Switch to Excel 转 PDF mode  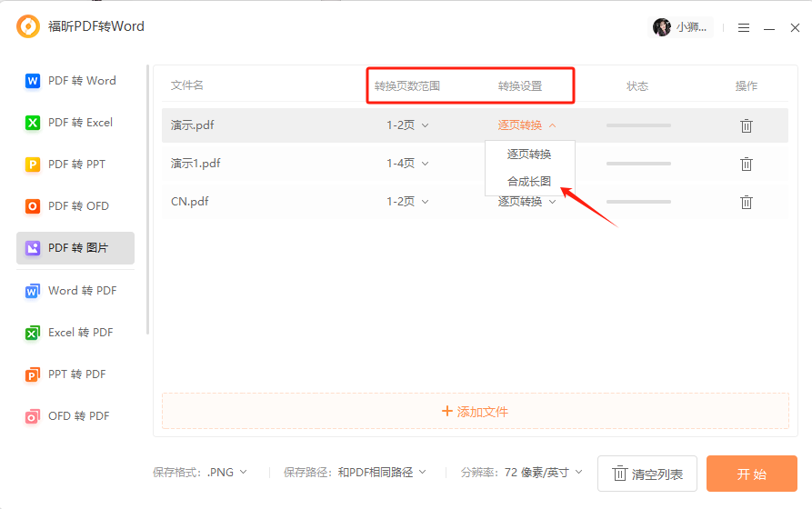tap(75, 333)
